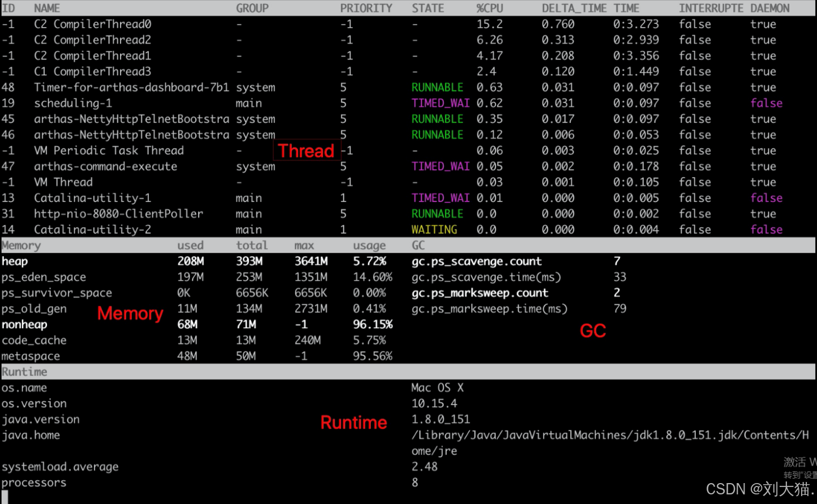
Task: Click the 1.8.0_151 Java version value
Action: tap(441, 420)
